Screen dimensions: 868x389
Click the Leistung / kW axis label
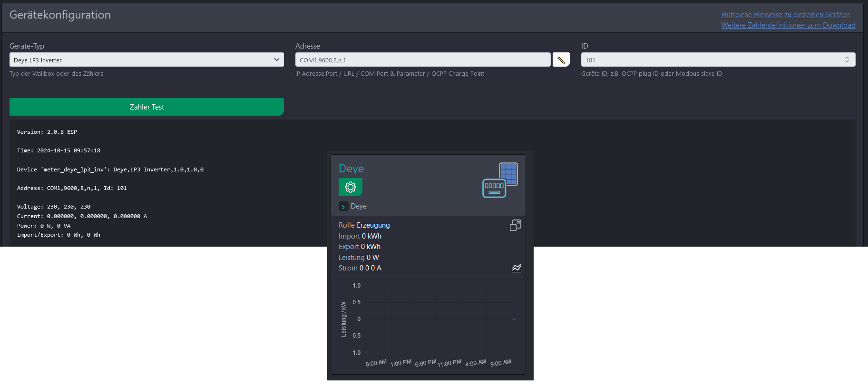343,319
